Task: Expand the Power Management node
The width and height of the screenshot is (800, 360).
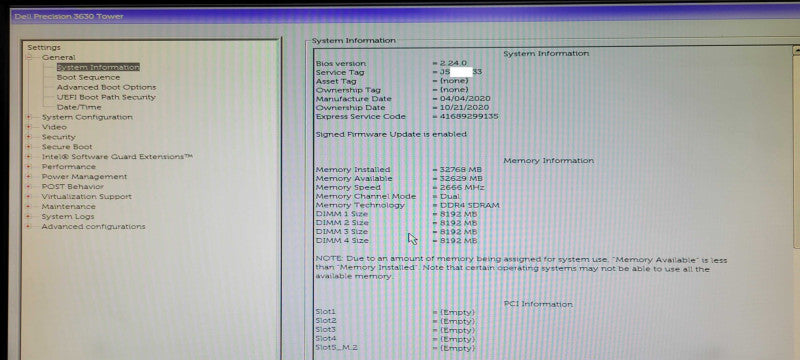Action: click(x=29, y=177)
